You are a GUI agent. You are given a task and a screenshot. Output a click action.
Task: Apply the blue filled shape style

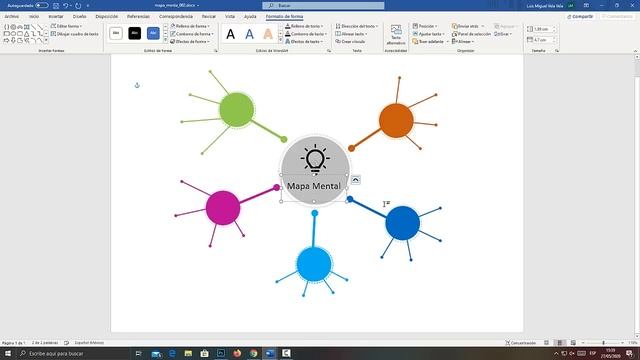pyautogui.click(x=153, y=33)
